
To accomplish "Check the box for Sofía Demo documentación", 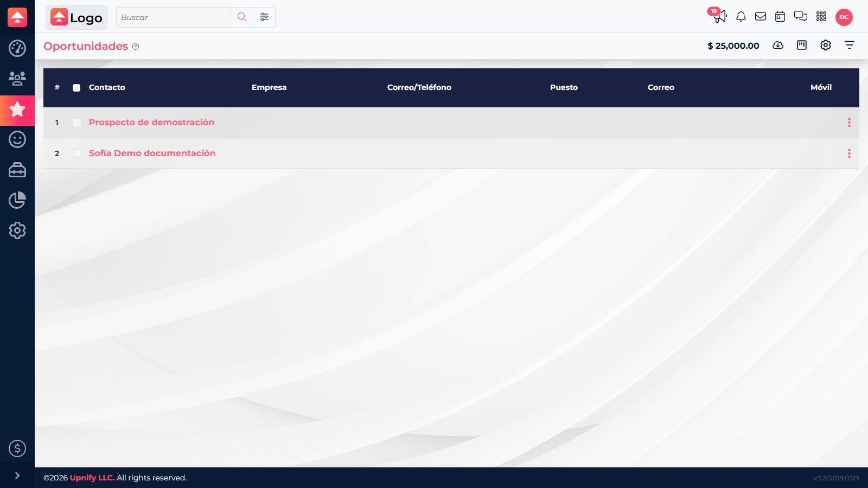I will point(77,153).
